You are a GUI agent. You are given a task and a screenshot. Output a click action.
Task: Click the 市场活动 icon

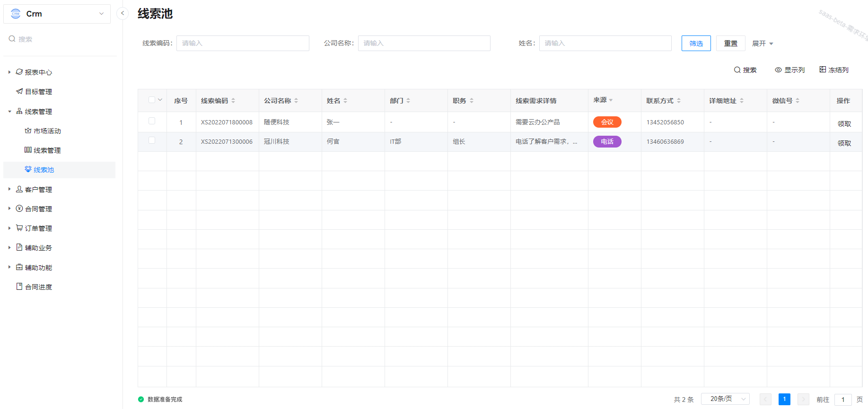pos(28,131)
